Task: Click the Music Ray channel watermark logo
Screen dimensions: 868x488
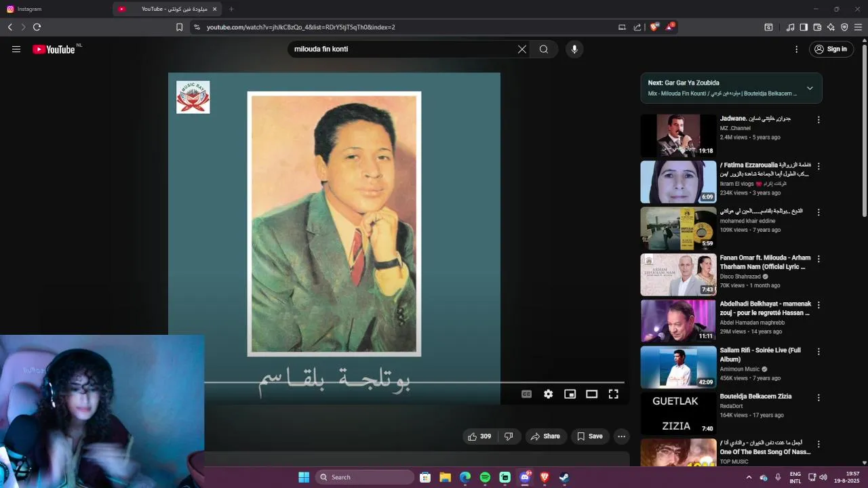Action: 193,97
